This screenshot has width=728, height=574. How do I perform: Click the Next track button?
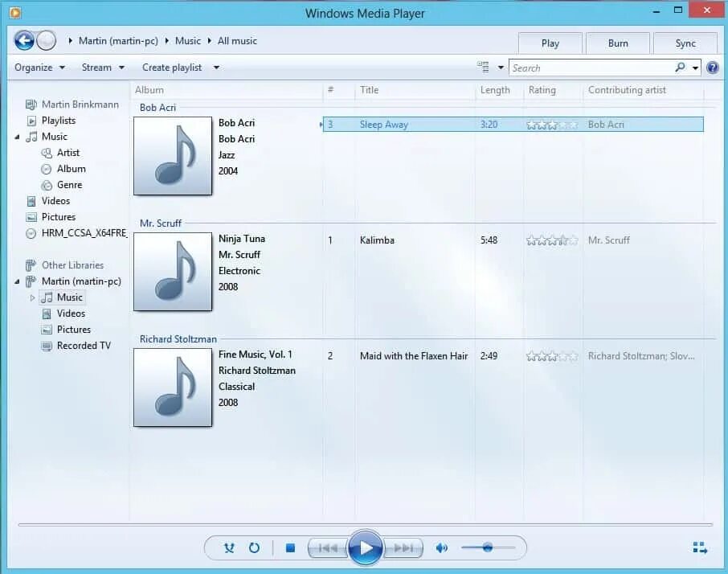click(x=403, y=548)
